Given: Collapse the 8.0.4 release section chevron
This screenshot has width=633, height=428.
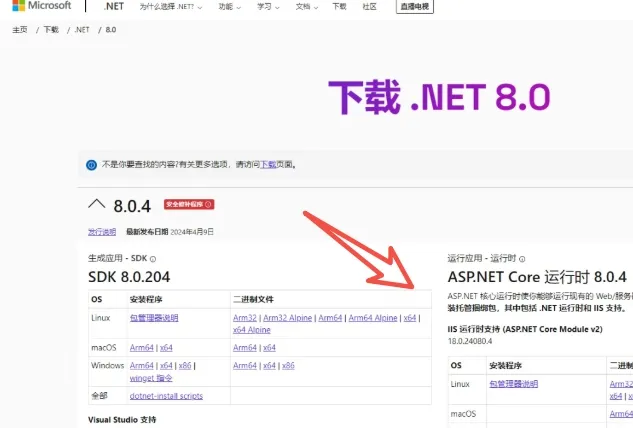Looking at the screenshot, I should 96,204.
